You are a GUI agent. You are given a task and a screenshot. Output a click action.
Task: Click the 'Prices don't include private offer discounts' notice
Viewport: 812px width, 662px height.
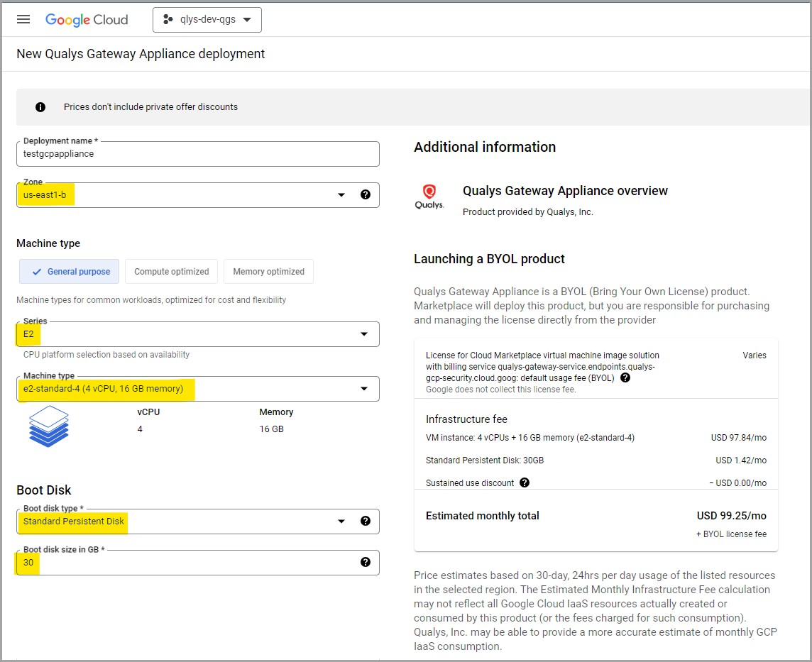[x=150, y=107]
